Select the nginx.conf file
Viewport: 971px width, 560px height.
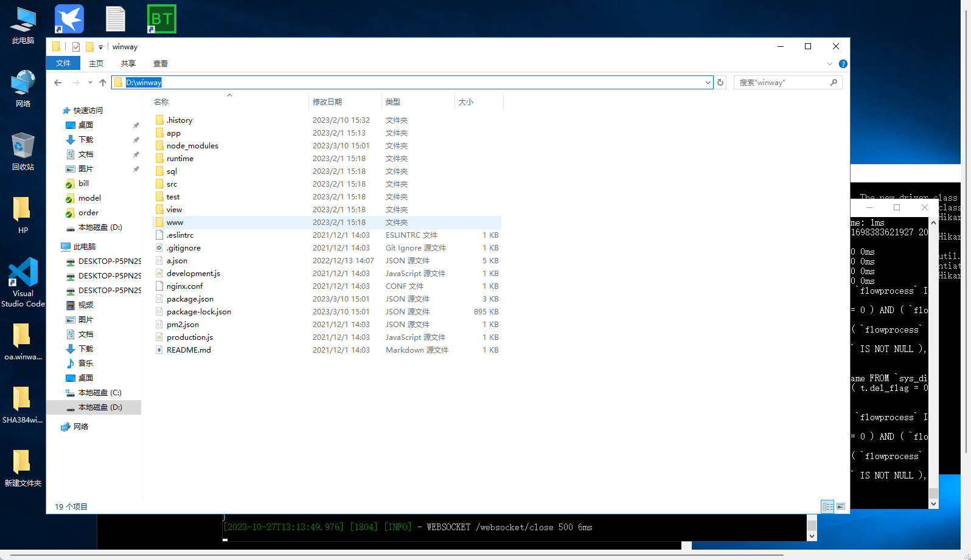(x=184, y=286)
